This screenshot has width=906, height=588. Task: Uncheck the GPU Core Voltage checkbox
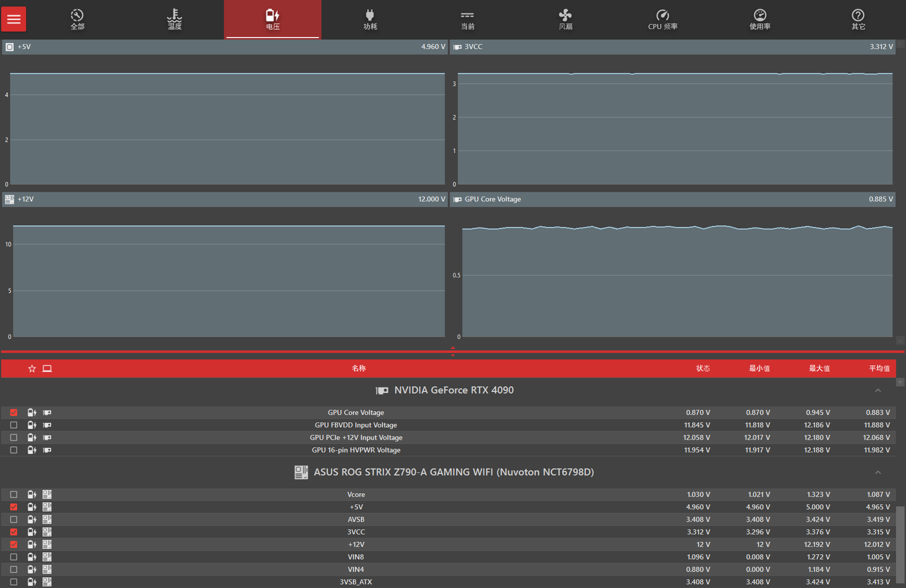pos(14,412)
